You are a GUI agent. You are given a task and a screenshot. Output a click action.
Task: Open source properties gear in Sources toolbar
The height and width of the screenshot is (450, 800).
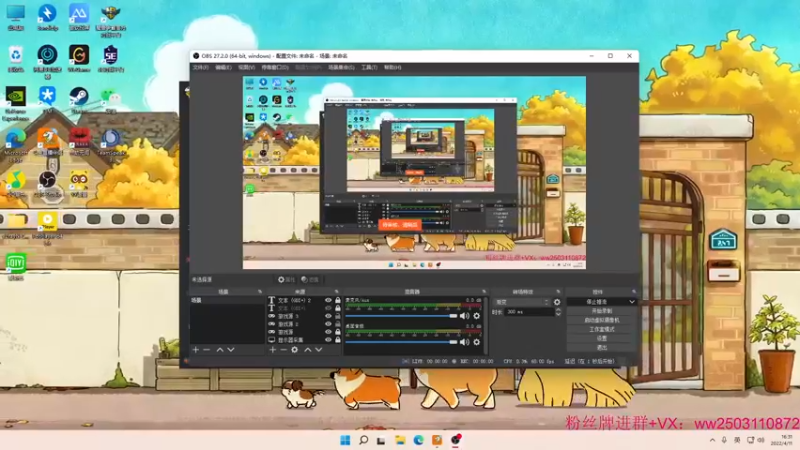coord(295,350)
